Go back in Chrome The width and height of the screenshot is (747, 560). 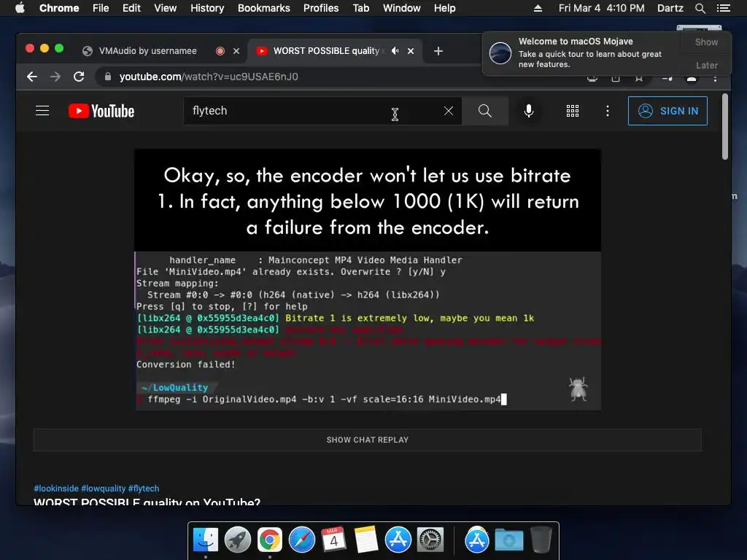tap(32, 77)
